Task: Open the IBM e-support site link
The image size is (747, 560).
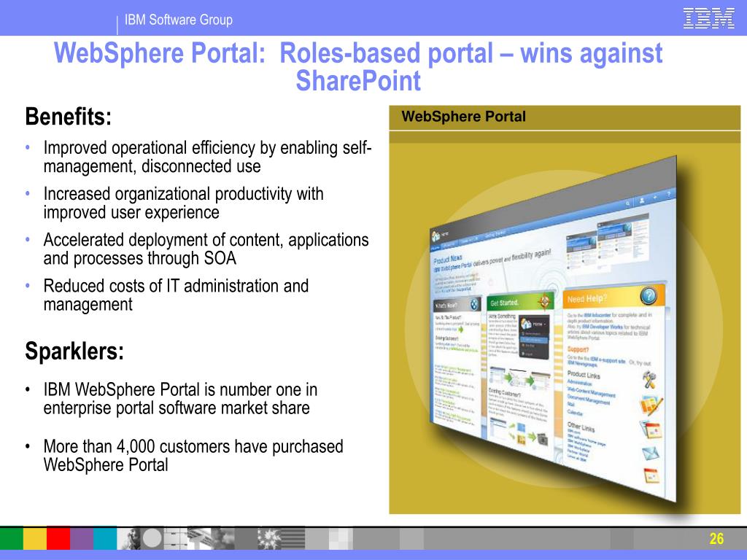Action: pyautogui.click(x=608, y=360)
